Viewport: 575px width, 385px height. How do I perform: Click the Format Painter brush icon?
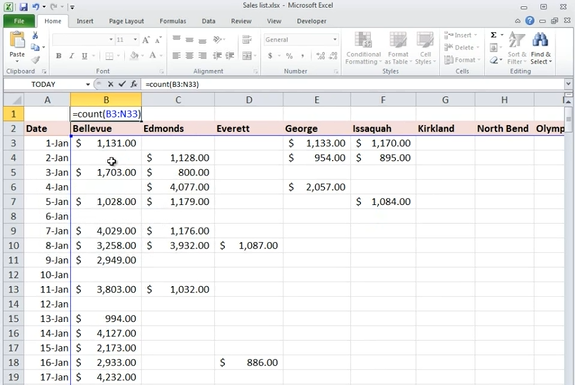[x=35, y=60]
